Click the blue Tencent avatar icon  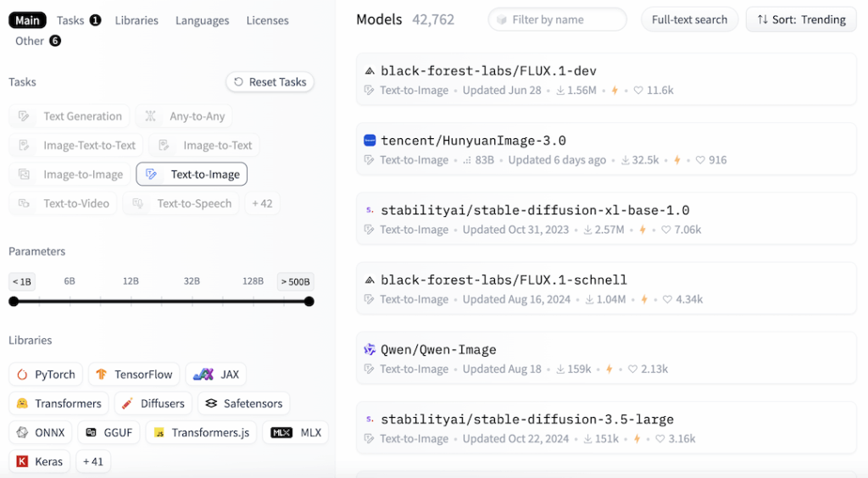click(370, 141)
